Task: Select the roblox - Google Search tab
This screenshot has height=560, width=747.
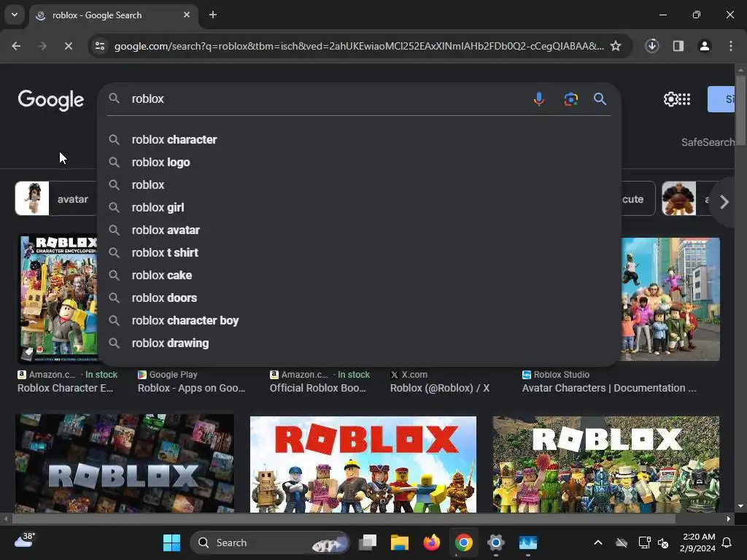Action: (113, 15)
